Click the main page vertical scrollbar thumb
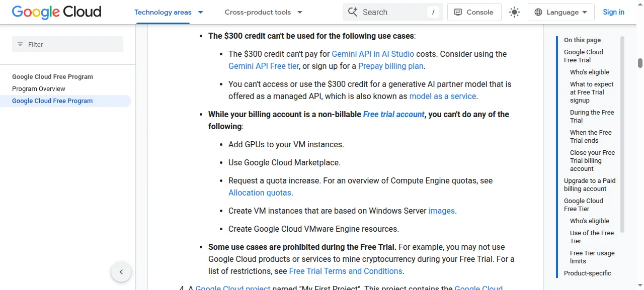644x290 pixels. point(640,63)
